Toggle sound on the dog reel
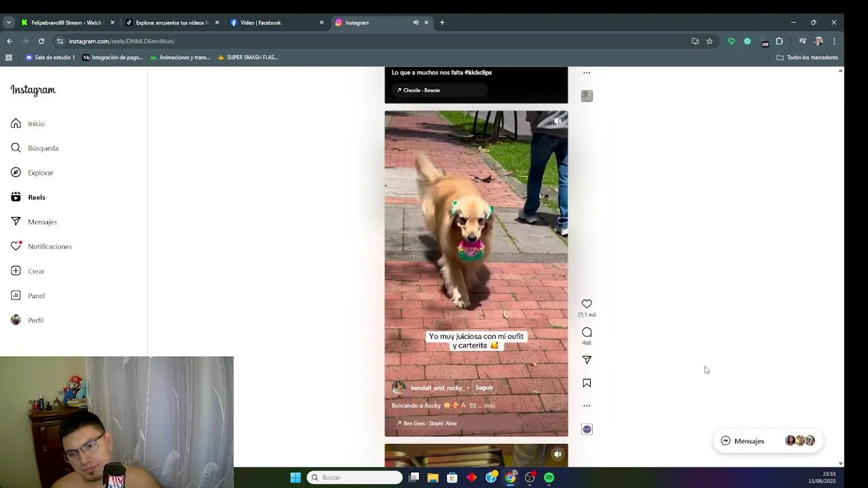Screen dimensions: 868x488 (x=557, y=121)
